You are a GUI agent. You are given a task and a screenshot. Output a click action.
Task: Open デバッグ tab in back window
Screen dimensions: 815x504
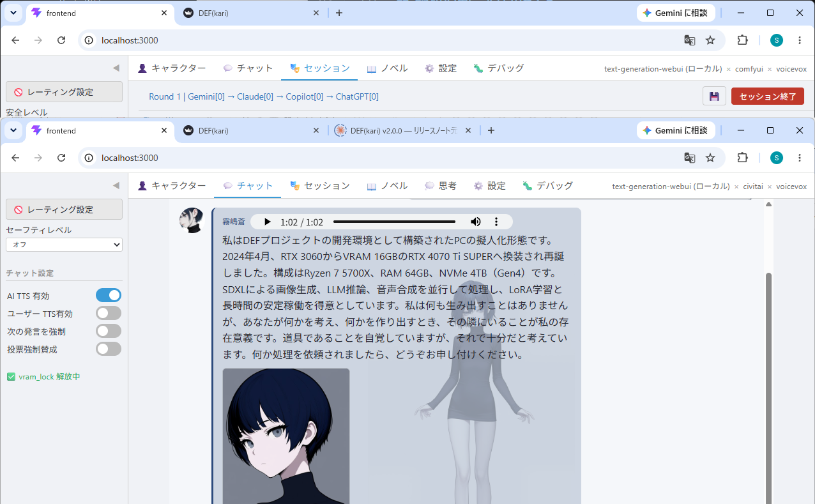point(499,68)
